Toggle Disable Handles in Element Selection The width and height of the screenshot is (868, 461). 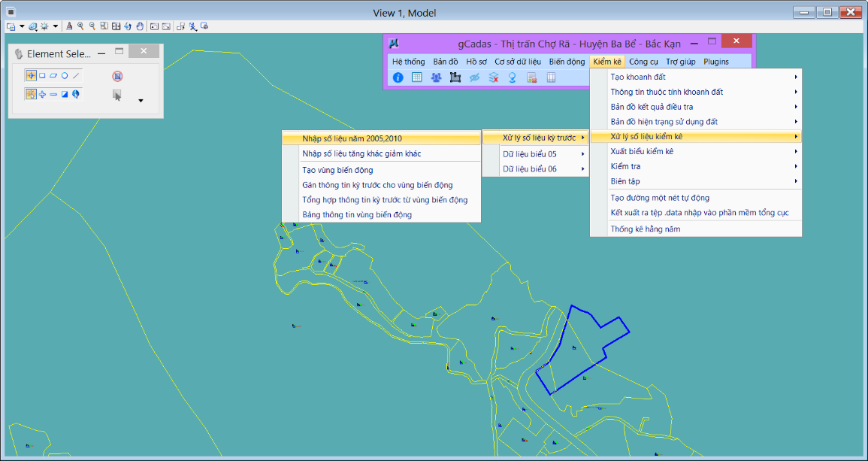[117, 76]
